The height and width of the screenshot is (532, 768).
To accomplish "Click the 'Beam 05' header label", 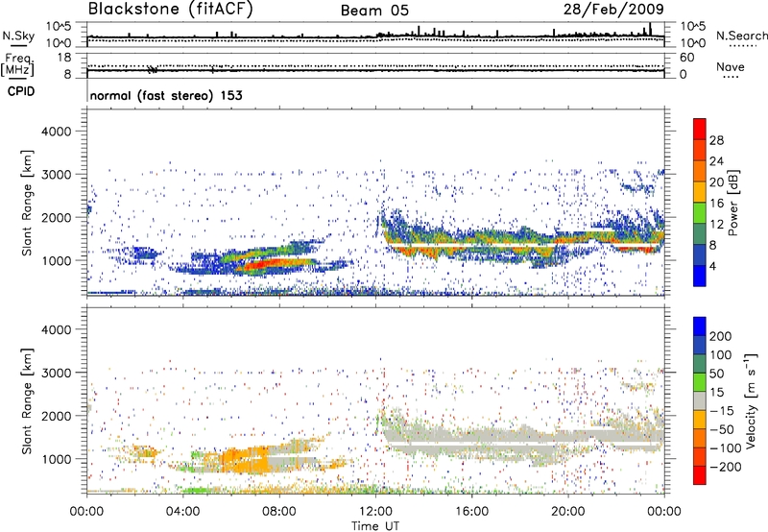I will 374,11.
